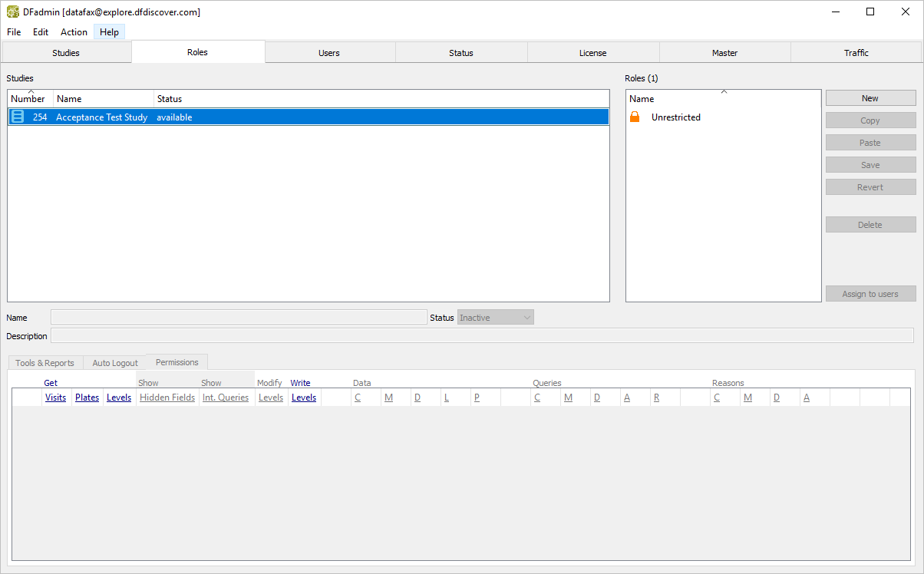Switch to the License tab
Image resolution: width=924 pixels, height=574 pixels.
pos(592,53)
